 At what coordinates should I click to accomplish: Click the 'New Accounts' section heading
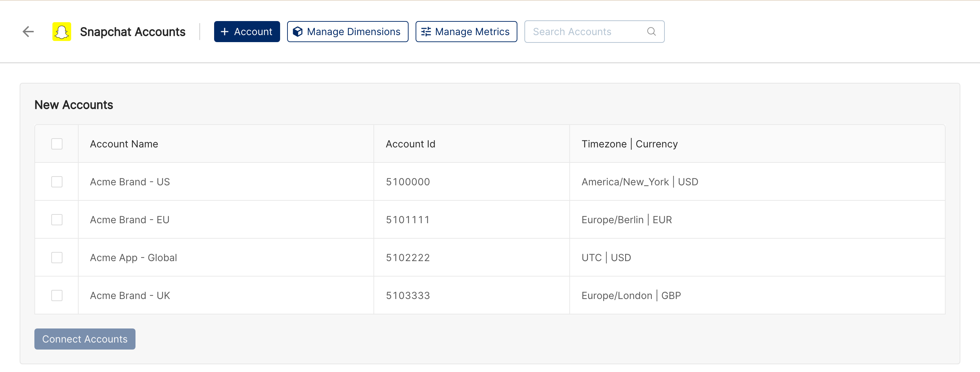coord(74,105)
